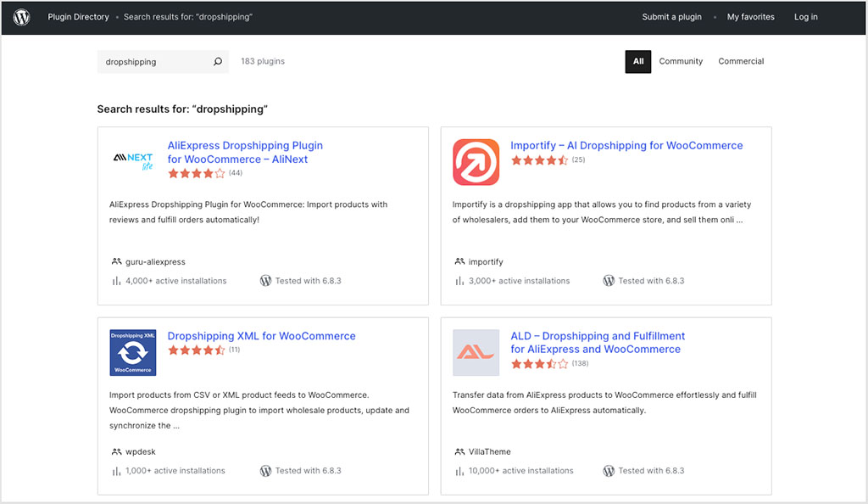Click the ALD plugin logo thumbnail
Screen dimensions: 868x504
point(476,352)
